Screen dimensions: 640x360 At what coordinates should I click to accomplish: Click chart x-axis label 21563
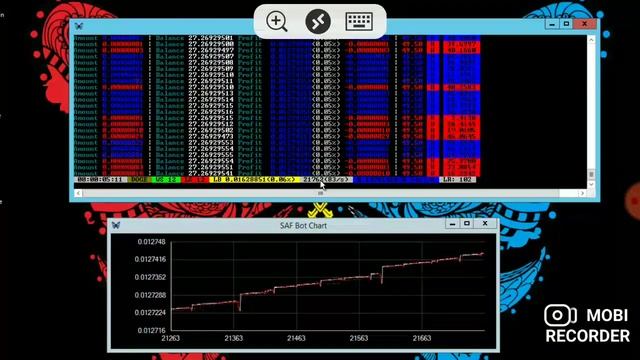pyautogui.click(x=359, y=338)
